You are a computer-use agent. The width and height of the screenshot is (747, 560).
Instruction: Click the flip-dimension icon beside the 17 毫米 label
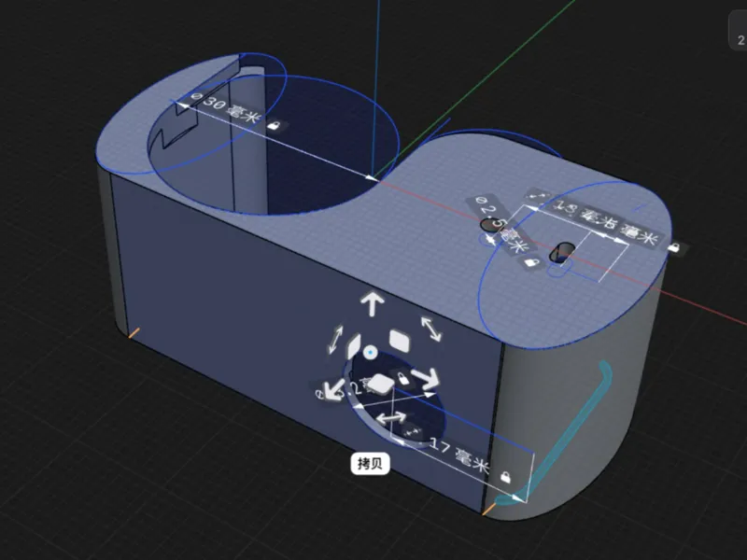point(413,432)
